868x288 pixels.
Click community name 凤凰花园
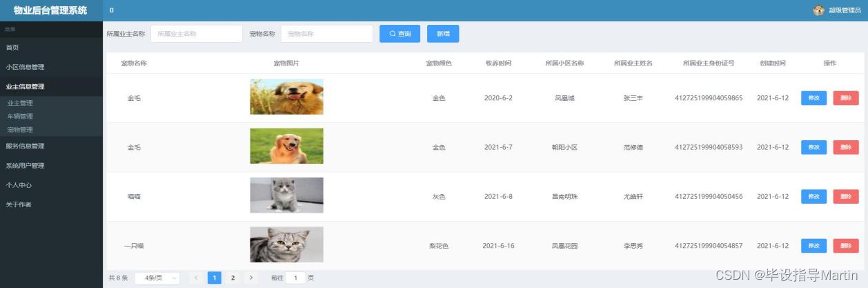[564, 245]
